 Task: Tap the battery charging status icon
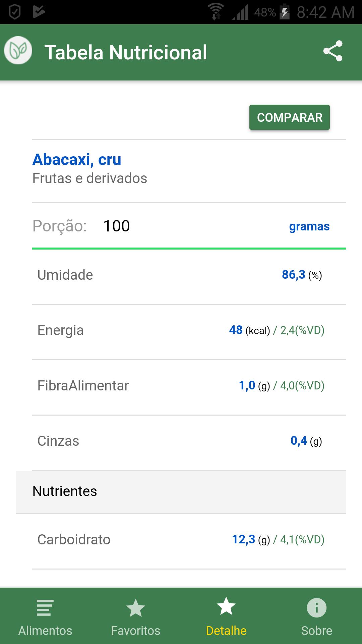[285, 12]
